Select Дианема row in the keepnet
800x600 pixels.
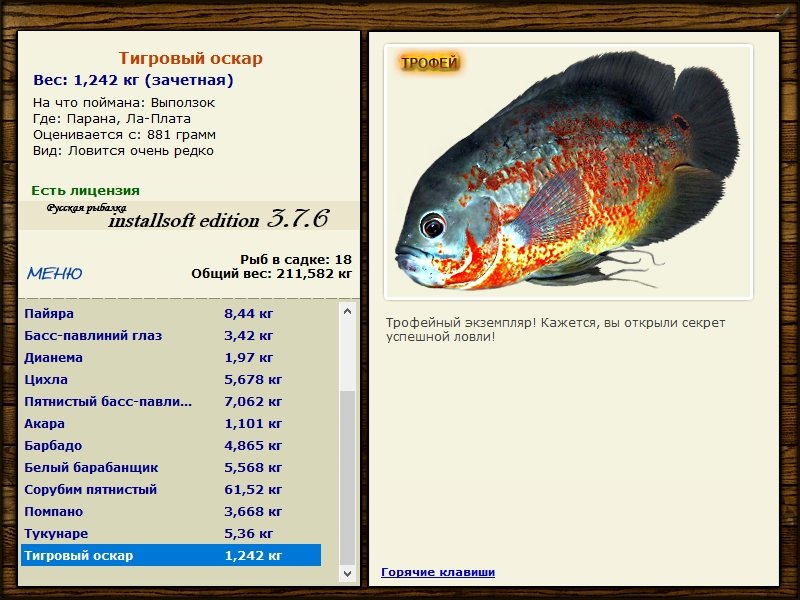pyautogui.click(x=171, y=357)
